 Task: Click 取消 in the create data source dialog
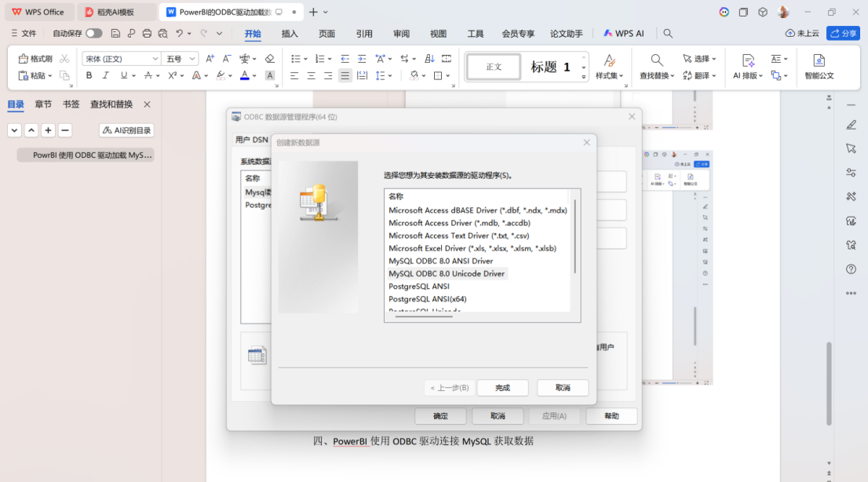(563, 388)
